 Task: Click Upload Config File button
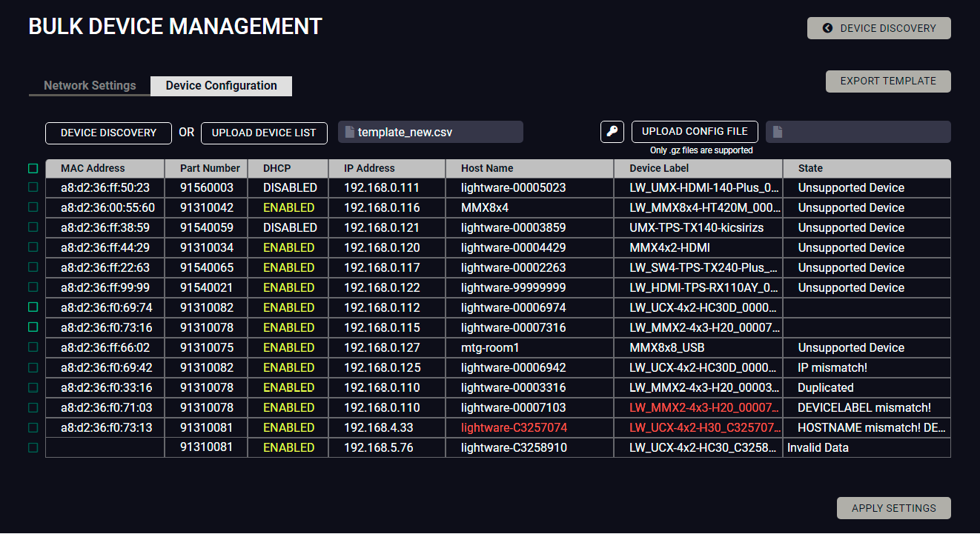pyautogui.click(x=695, y=132)
